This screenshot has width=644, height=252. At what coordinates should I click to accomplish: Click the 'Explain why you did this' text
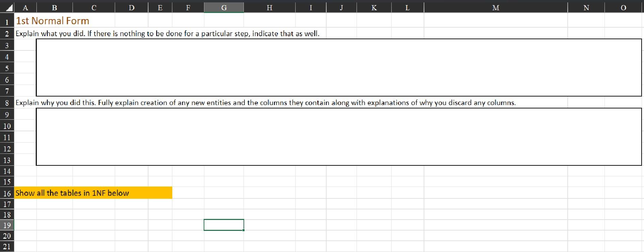pyautogui.click(x=266, y=103)
